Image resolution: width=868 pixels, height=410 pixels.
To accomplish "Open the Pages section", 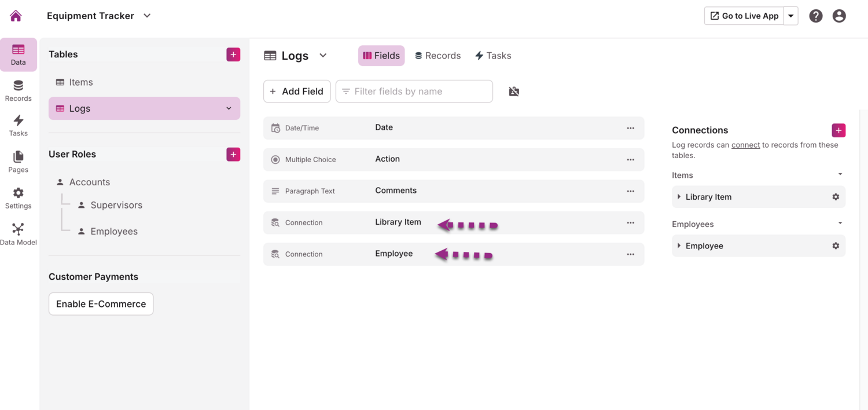I will (19, 162).
